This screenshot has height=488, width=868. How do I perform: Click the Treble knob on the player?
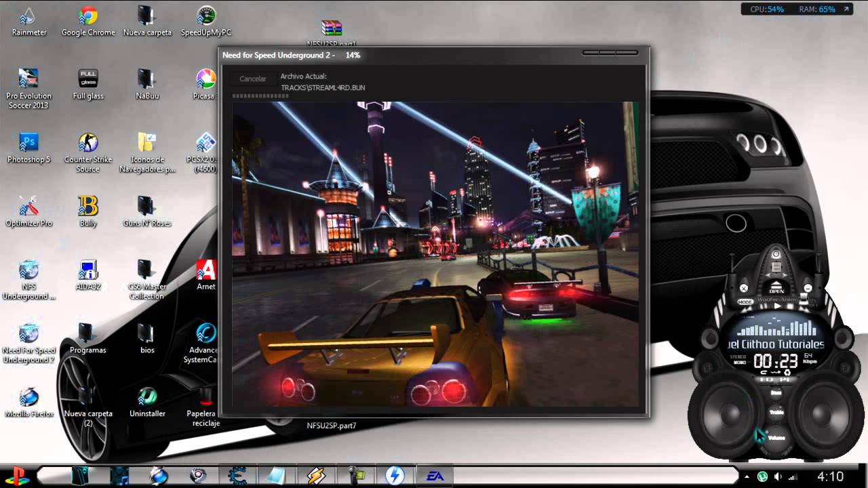click(x=776, y=412)
